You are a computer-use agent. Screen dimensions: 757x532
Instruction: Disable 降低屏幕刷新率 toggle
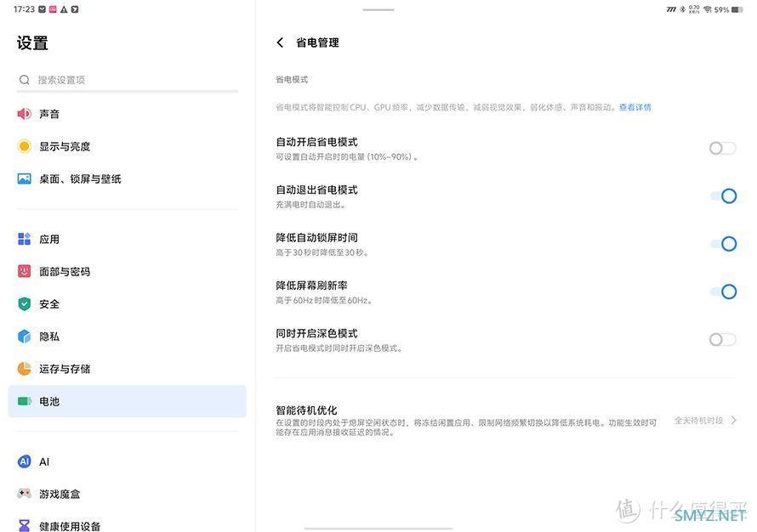coord(722,291)
